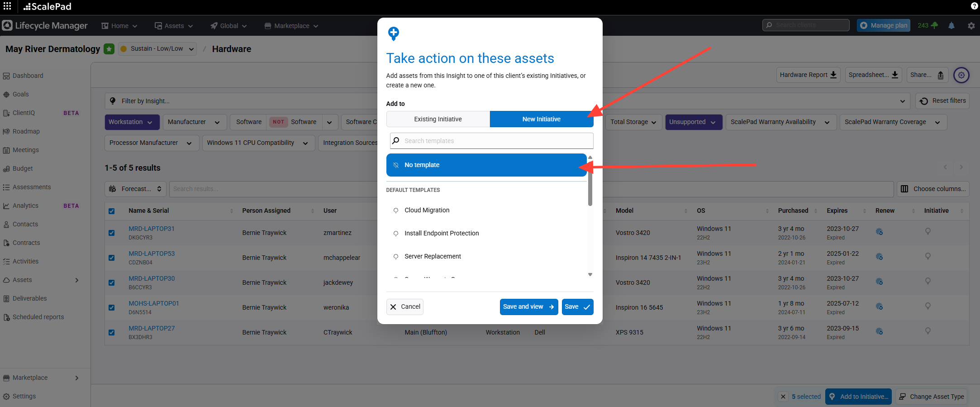The image size is (980, 407).
Task: Open the ScalePad app grid launcher
Action: (7, 6)
